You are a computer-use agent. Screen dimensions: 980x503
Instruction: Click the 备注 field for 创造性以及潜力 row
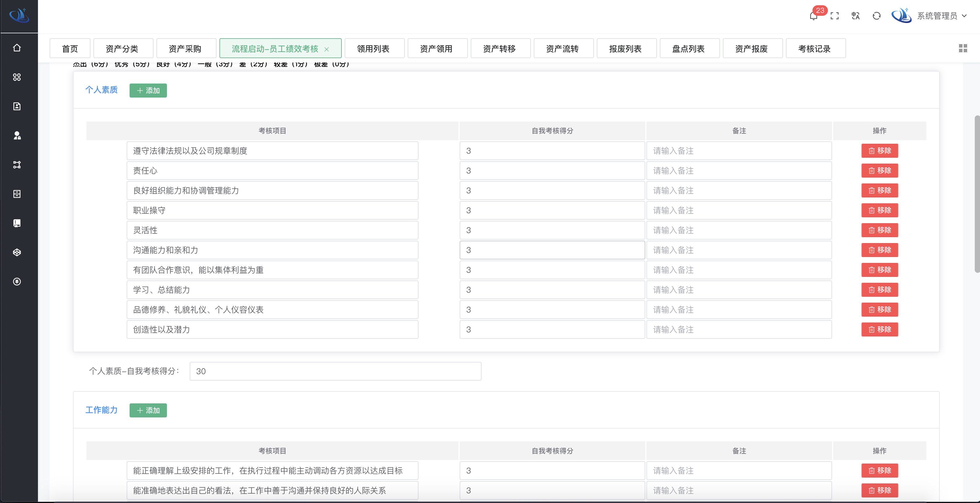(x=739, y=329)
